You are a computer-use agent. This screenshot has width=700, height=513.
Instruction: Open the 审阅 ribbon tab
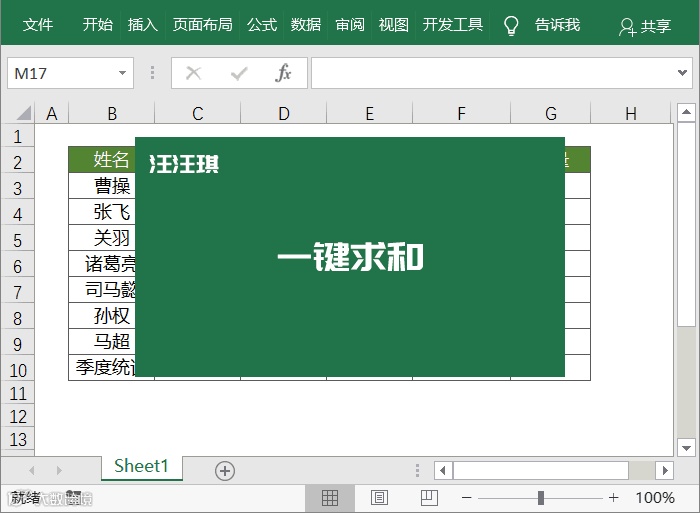pos(350,25)
